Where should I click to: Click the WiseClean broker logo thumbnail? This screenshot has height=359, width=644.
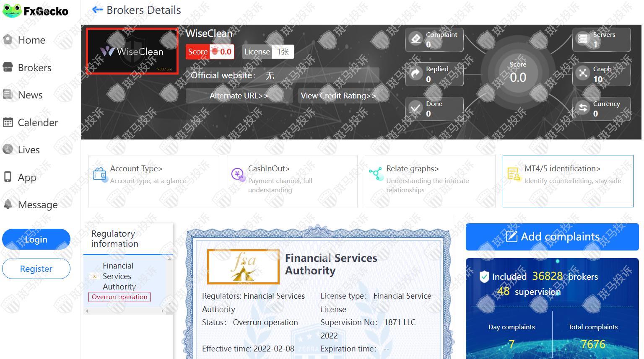(x=132, y=51)
